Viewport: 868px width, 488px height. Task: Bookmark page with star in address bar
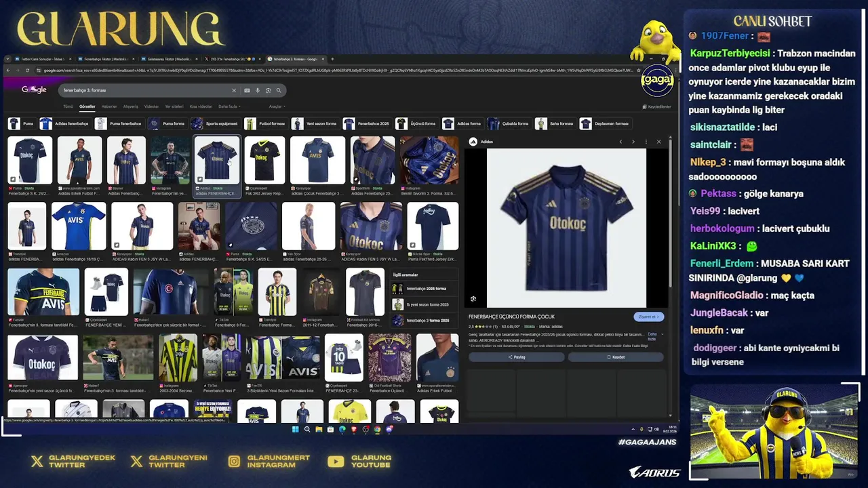[x=640, y=70]
